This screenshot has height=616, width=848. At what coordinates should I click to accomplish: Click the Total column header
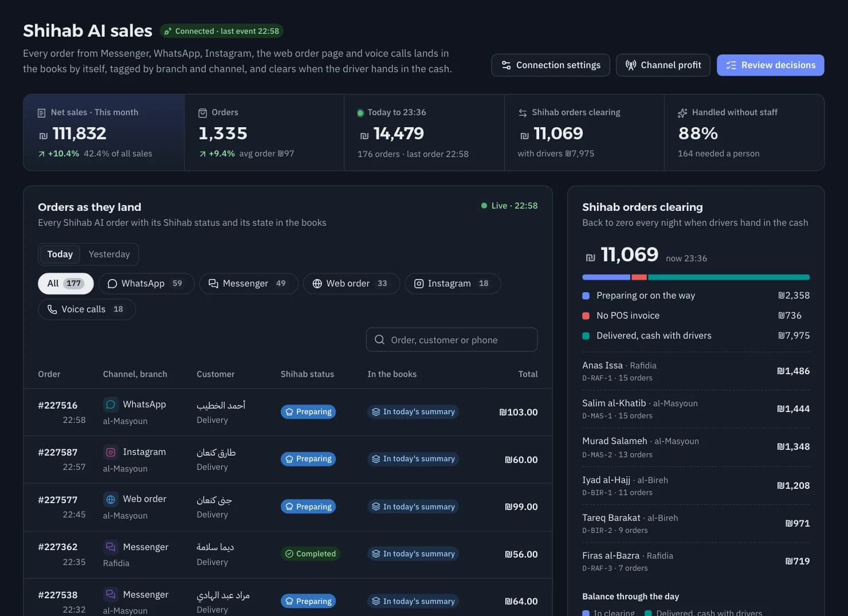coord(528,374)
